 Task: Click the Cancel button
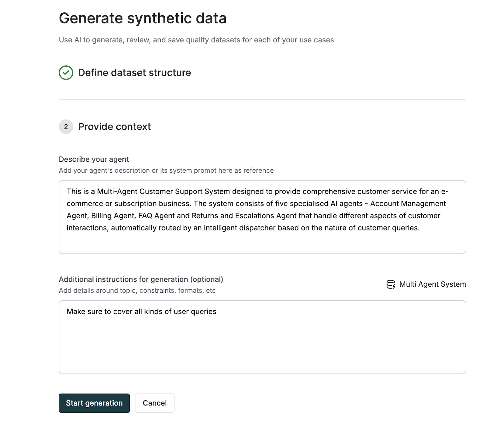point(154,403)
